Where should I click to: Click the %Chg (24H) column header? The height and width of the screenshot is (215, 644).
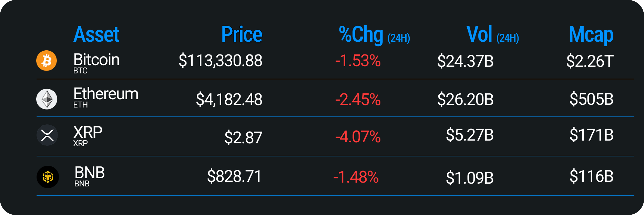374,35
